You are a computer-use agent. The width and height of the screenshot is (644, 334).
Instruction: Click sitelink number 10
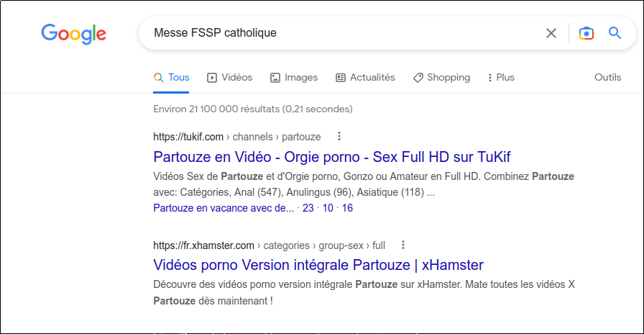point(328,208)
